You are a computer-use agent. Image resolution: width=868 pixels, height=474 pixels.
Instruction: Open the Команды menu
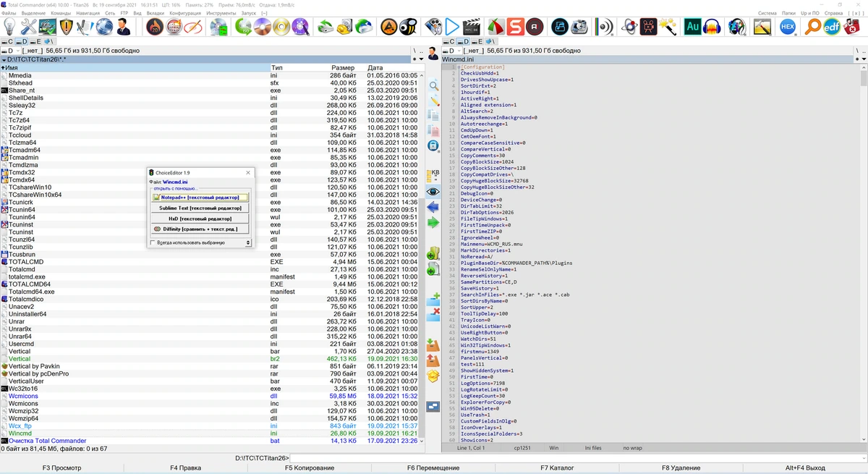pyautogui.click(x=61, y=13)
